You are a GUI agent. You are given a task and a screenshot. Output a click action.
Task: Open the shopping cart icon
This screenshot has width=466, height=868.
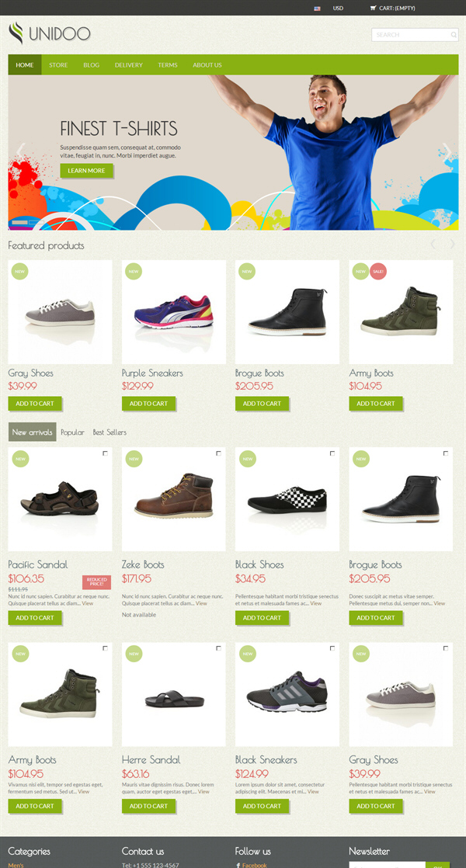373,9
